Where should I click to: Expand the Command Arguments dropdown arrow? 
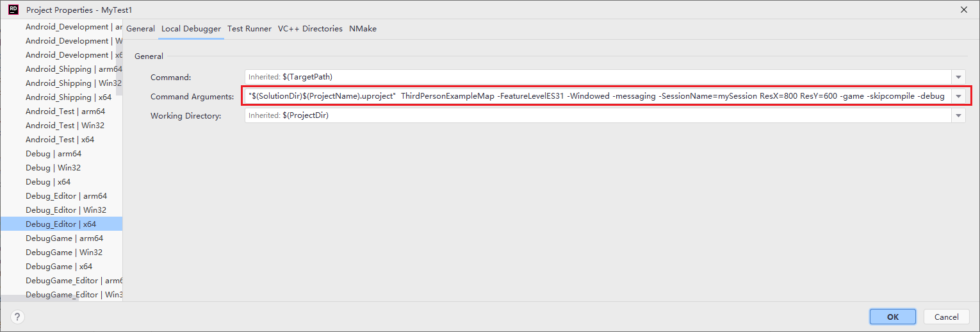959,96
